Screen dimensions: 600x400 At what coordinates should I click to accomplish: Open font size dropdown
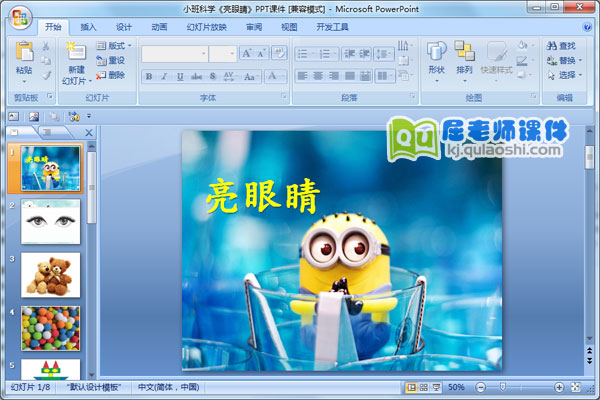232,54
